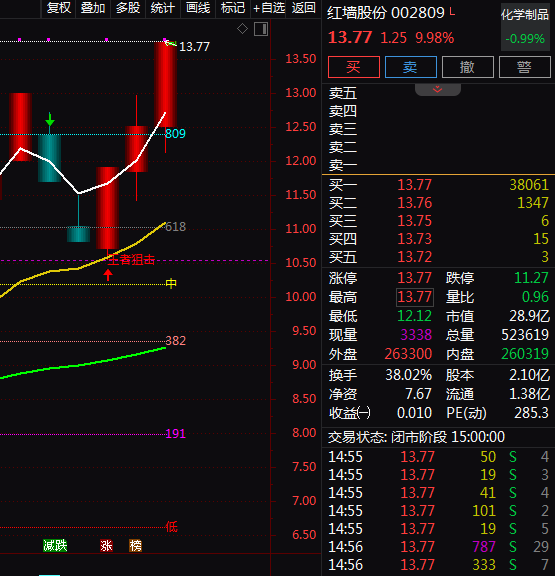This screenshot has height=576, width=555.
Task: Click the 净资 value 7.67
Action: (418, 394)
